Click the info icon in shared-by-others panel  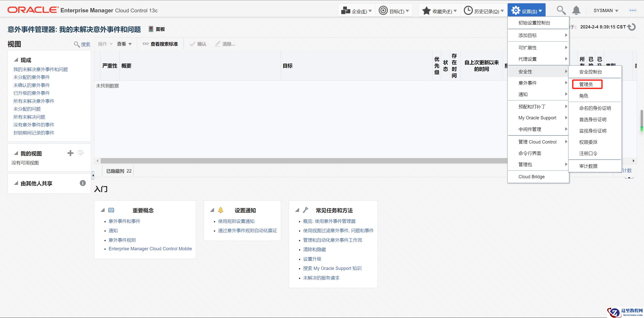(x=83, y=183)
